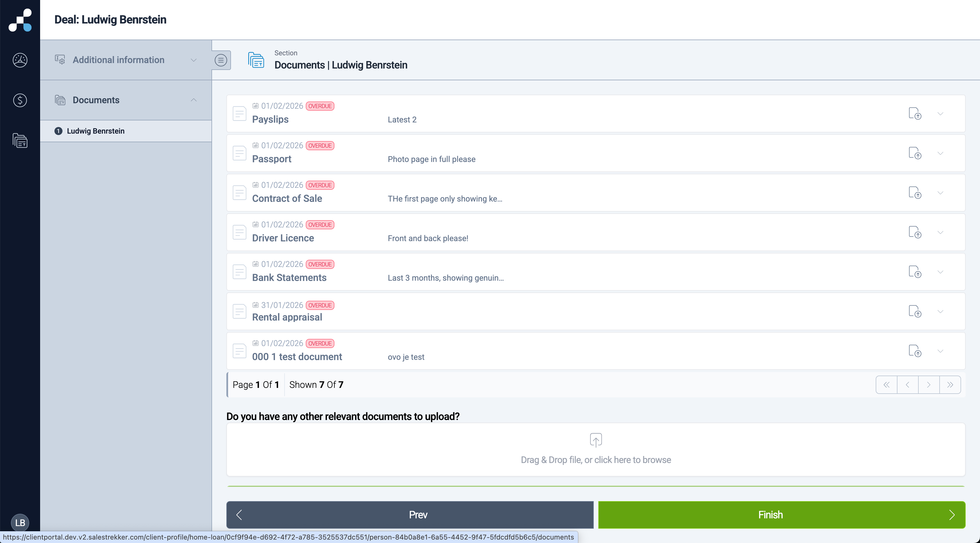Expand the Bank Statements row details
This screenshot has height=543, width=980.
click(x=940, y=272)
